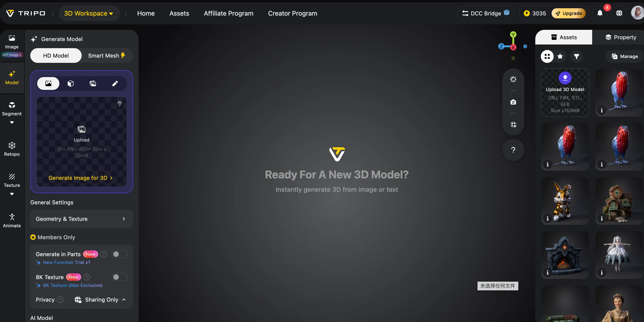Switch to HD Model mode
The width and height of the screenshot is (644, 322).
click(x=56, y=56)
